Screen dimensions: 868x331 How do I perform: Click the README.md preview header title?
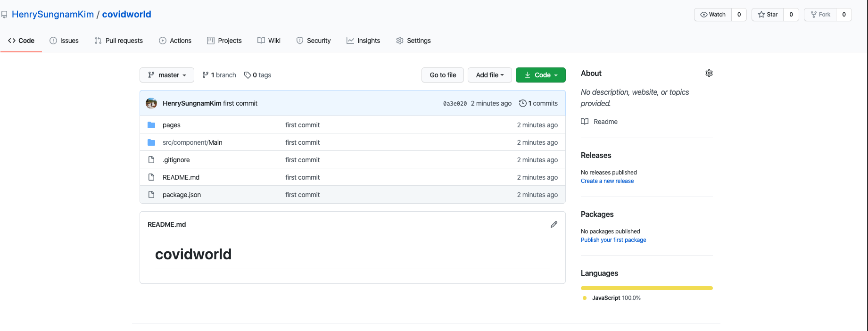tap(166, 224)
